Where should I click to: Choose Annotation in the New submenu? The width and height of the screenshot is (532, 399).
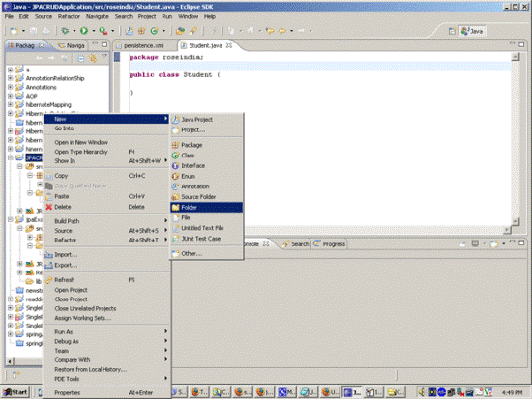click(207, 186)
